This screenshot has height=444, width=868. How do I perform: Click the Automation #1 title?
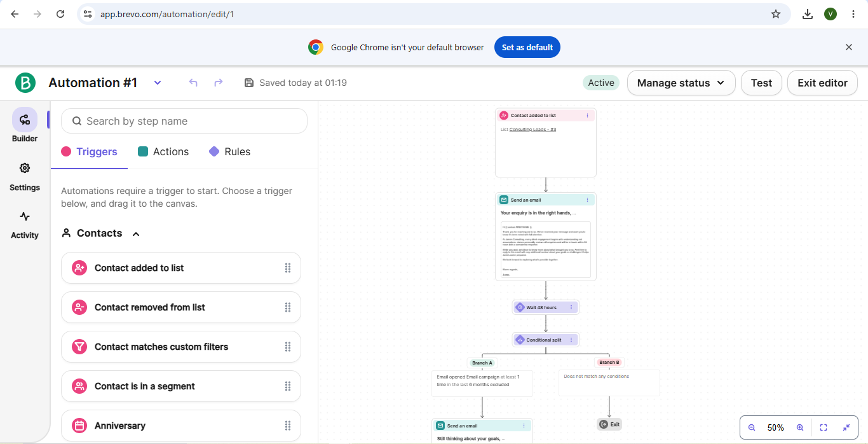click(x=93, y=83)
